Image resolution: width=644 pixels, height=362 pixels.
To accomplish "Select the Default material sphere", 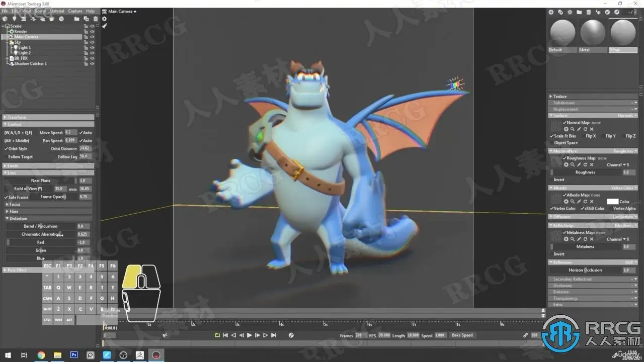I will (562, 33).
